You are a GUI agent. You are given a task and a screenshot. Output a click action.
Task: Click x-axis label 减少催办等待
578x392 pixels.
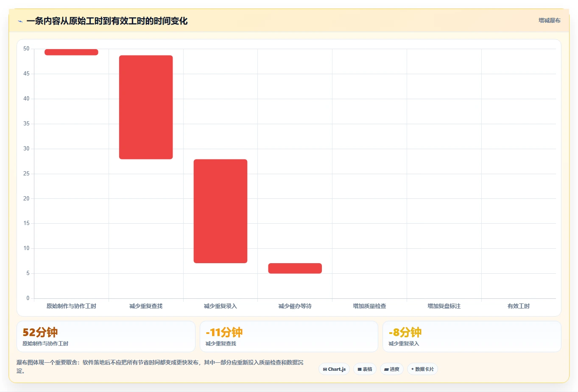tap(295, 306)
